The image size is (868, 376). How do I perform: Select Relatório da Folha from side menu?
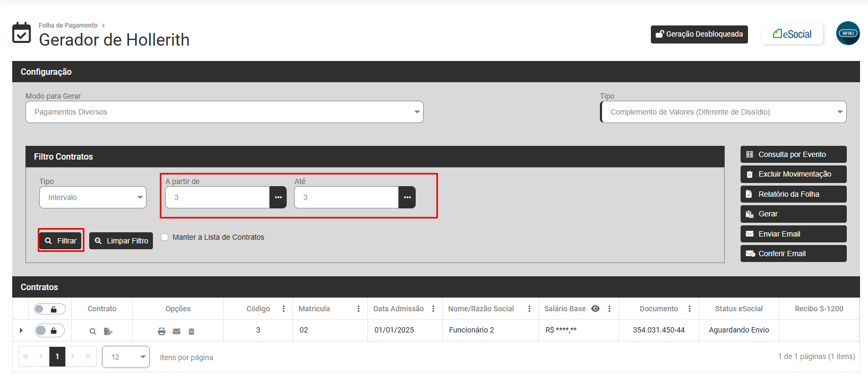[x=793, y=194]
